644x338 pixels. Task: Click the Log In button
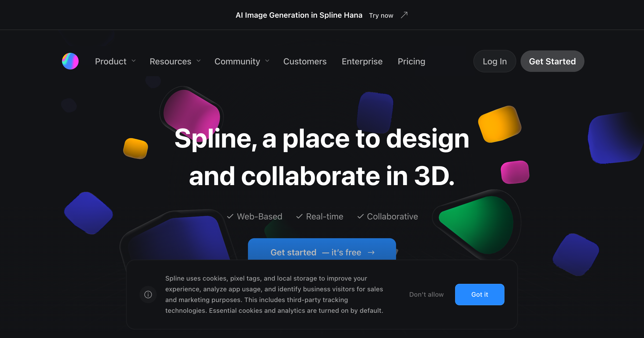pyautogui.click(x=495, y=61)
